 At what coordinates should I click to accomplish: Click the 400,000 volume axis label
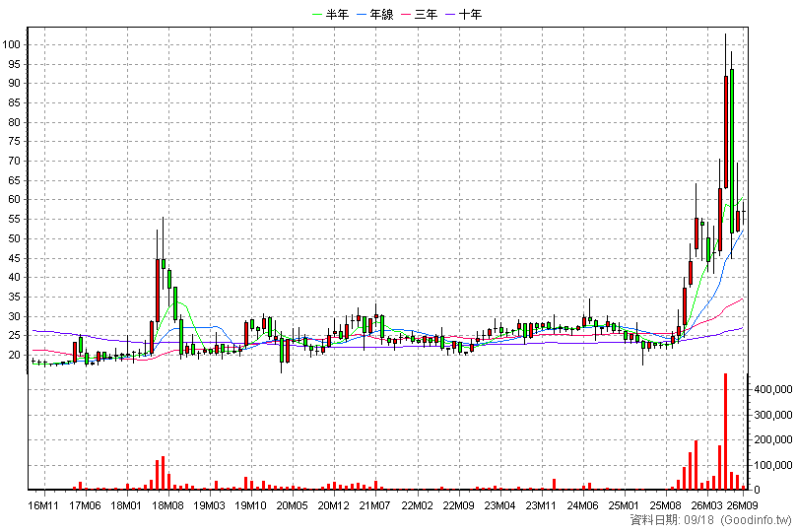(773, 389)
